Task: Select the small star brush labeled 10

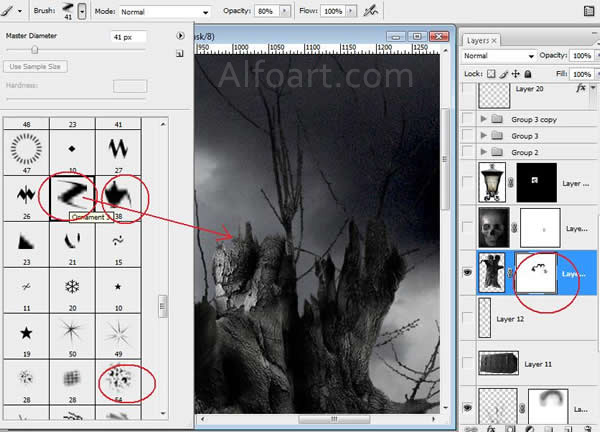Action: point(118,287)
